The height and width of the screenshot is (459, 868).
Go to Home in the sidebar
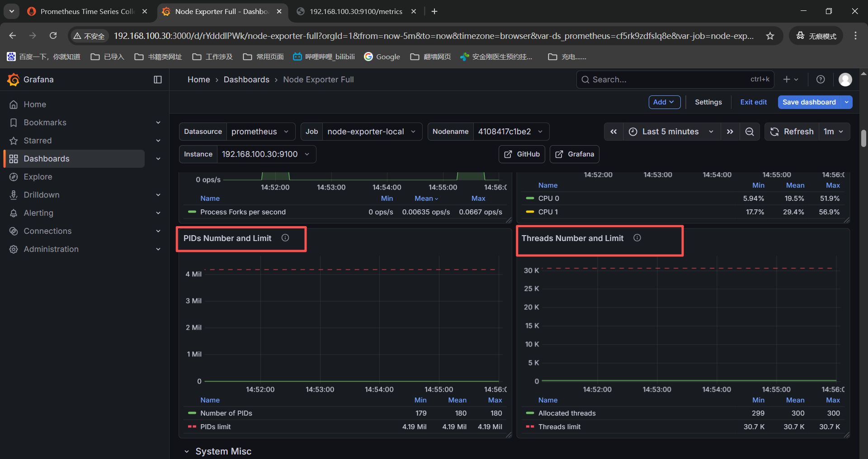click(35, 104)
